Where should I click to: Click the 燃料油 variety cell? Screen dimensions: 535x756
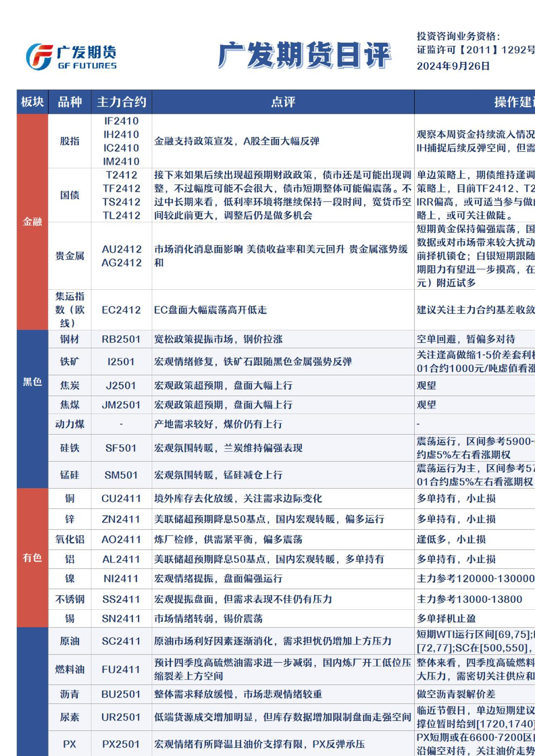pyautogui.click(x=70, y=670)
